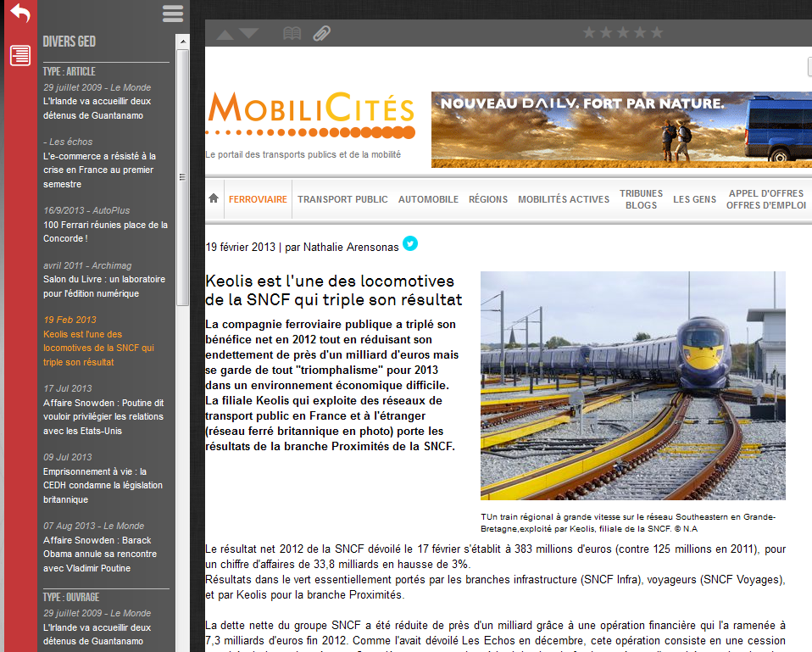Open the author's Twitter icon
The image size is (812, 652).
[410, 242]
